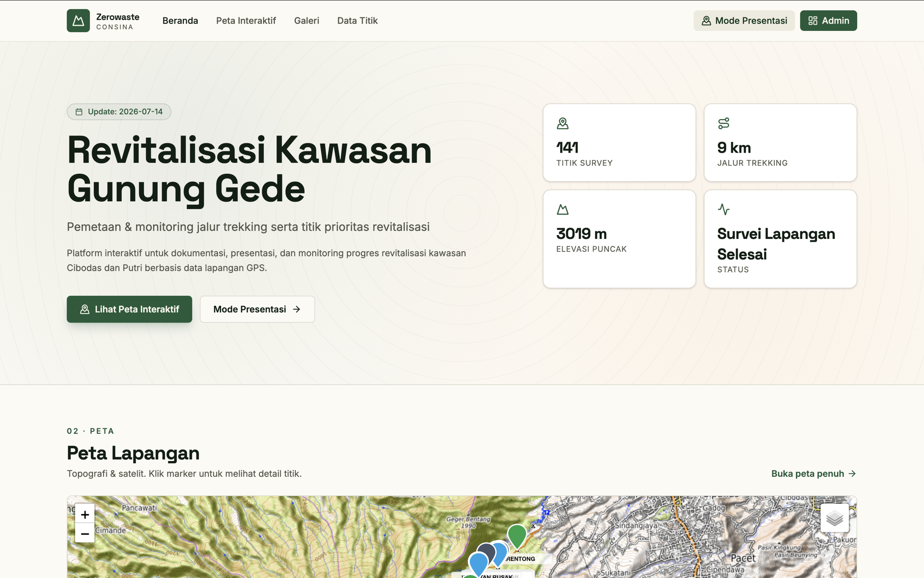
Task: Click activity icon on Status card
Action: pyautogui.click(x=723, y=210)
